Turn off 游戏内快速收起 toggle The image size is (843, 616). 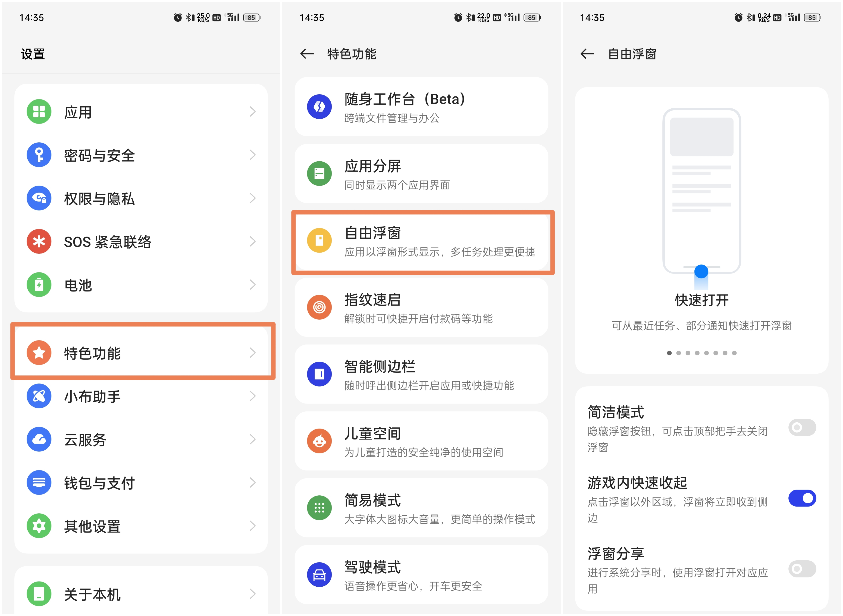802,498
